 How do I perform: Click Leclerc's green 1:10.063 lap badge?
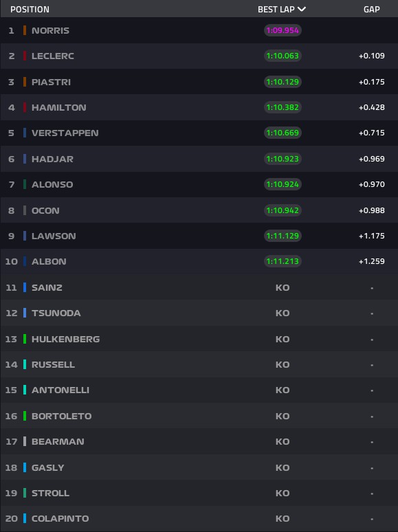283,56
